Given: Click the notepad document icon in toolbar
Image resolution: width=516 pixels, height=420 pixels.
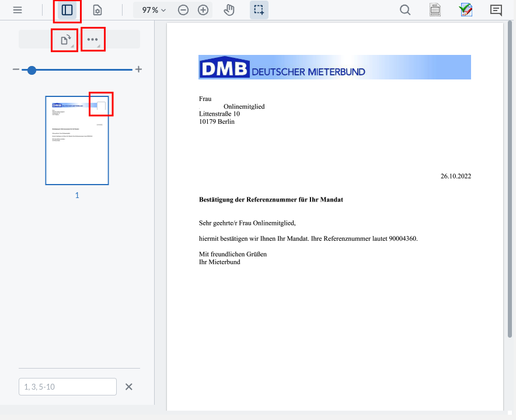Looking at the screenshot, I should click(x=435, y=10).
